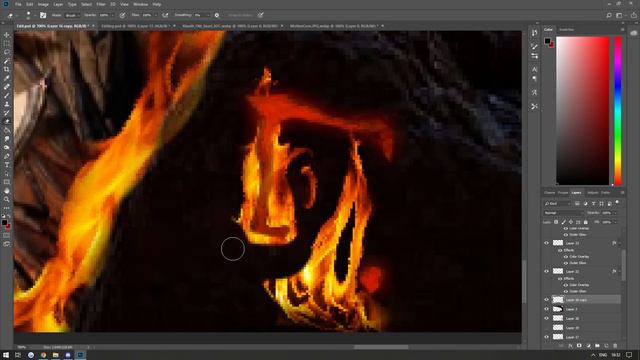640x360 pixels.
Task: Click the foreground color swatch in Color panel
Action: 547,40
